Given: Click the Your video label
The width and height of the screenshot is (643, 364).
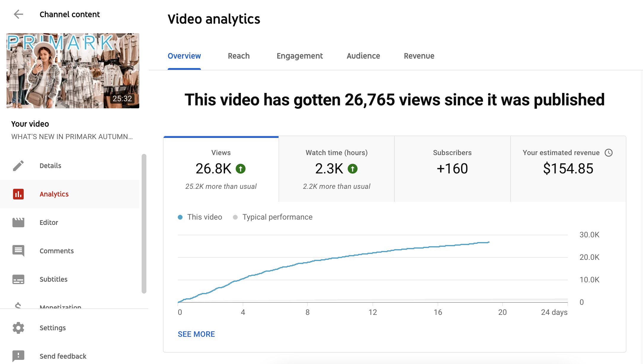Looking at the screenshot, I should [x=30, y=124].
